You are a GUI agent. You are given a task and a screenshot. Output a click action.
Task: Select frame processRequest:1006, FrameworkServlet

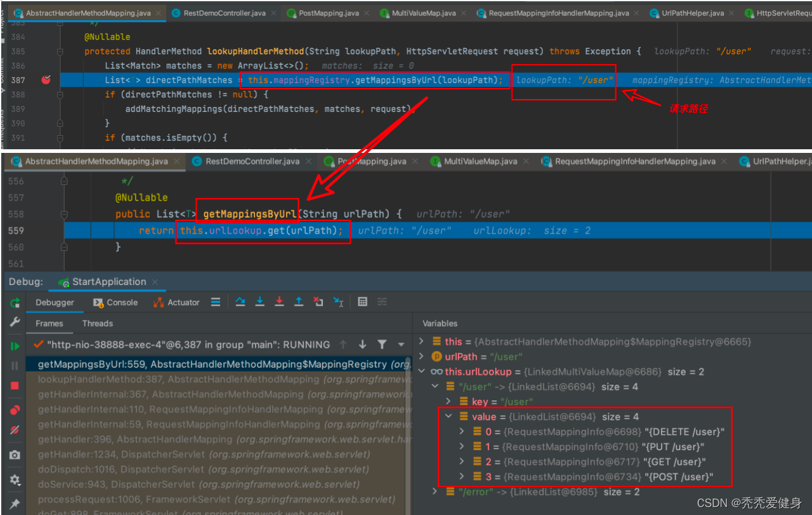click(219, 499)
